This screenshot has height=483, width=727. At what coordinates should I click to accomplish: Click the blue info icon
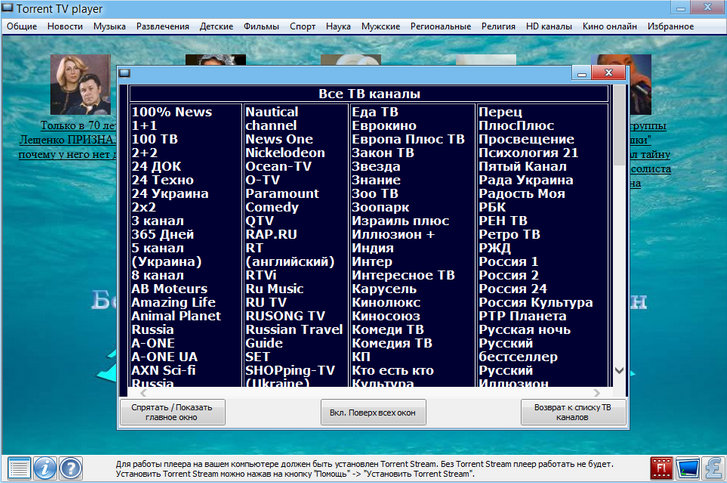tap(45, 468)
